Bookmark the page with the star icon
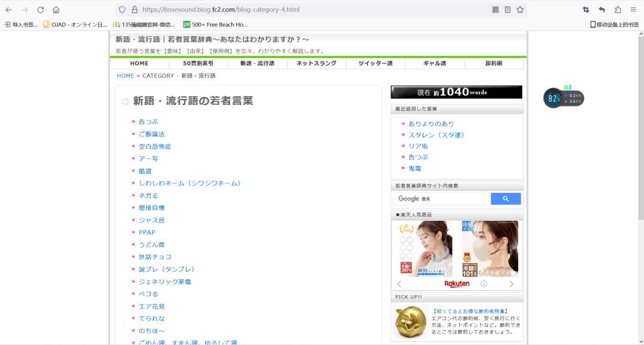Image resolution: width=644 pixels, height=345 pixels. (520, 10)
